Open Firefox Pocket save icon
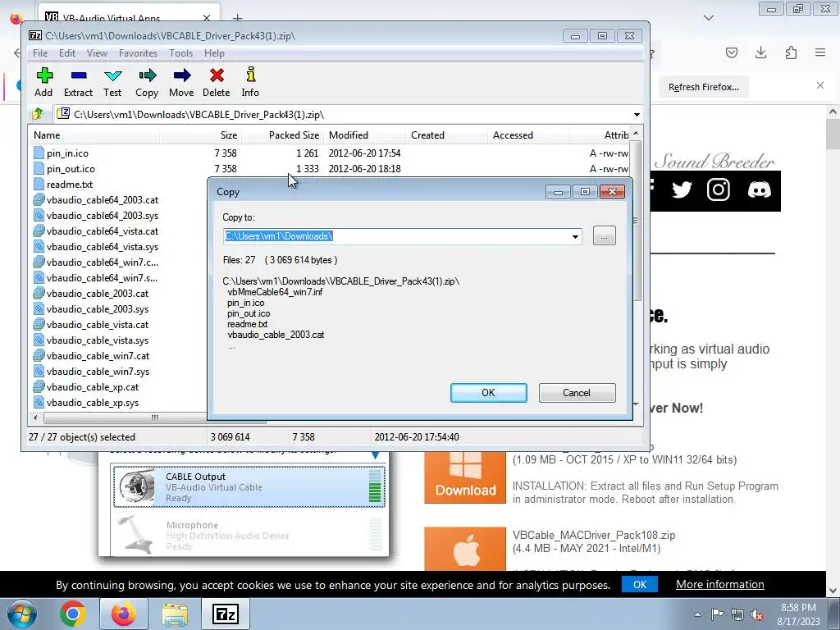This screenshot has width=840, height=630. coord(732,52)
